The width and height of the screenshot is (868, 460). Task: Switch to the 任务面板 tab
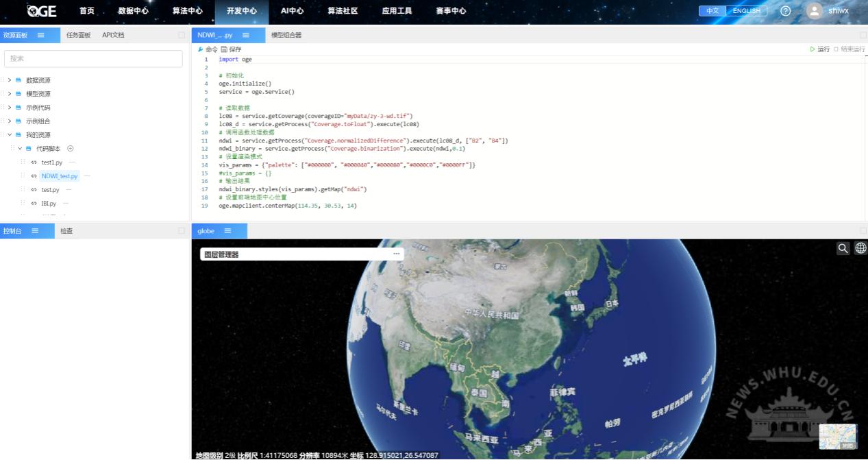[78, 35]
